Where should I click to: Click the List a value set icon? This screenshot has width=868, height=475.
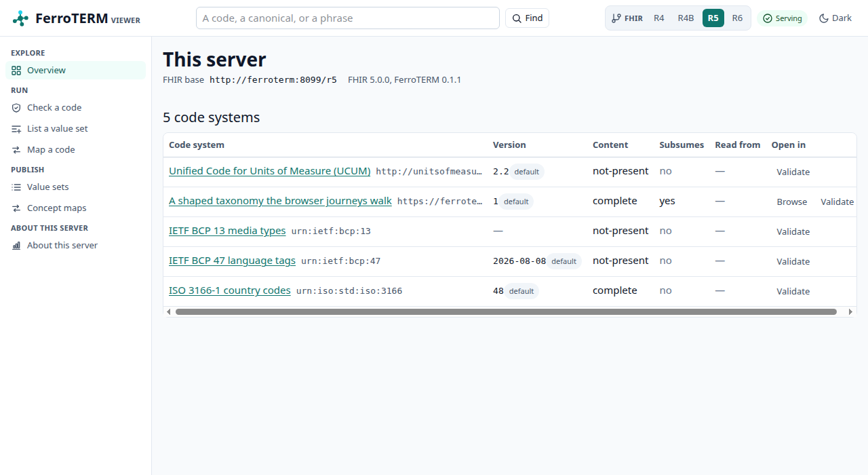(16, 129)
